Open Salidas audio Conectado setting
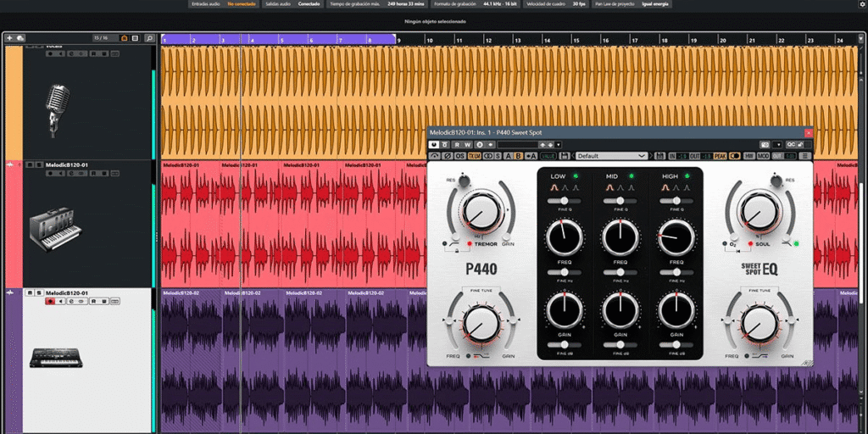This screenshot has width=868, height=434. [x=292, y=4]
